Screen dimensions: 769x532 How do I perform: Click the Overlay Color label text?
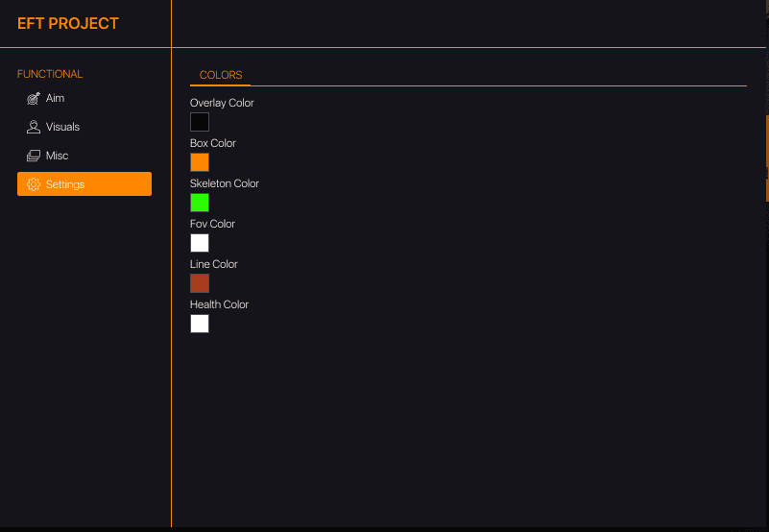click(x=222, y=103)
